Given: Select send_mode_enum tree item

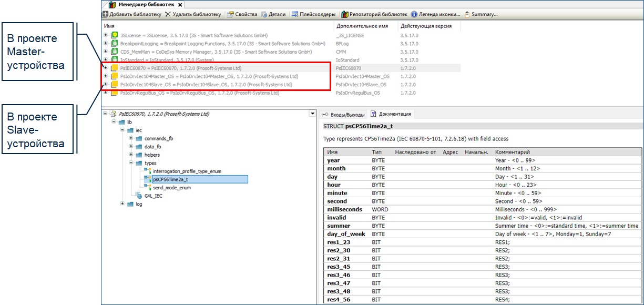Looking at the screenshot, I should (x=171, y=188).
